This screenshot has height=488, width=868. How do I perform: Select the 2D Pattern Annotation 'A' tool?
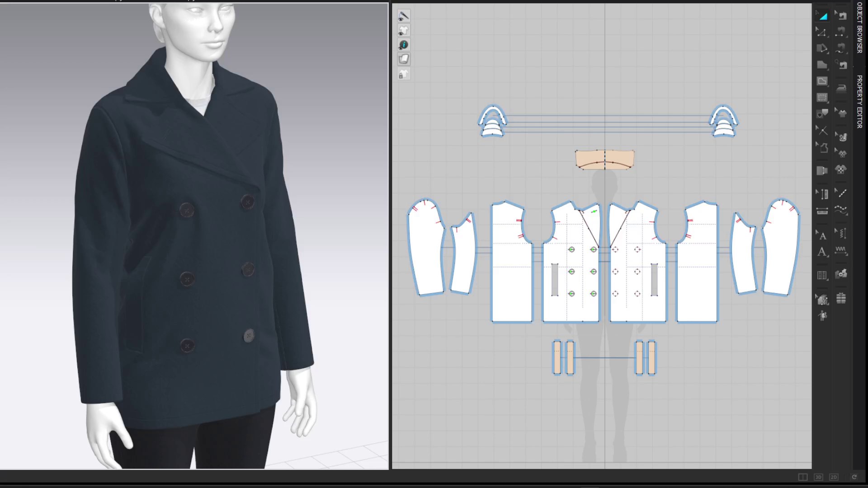822,252
